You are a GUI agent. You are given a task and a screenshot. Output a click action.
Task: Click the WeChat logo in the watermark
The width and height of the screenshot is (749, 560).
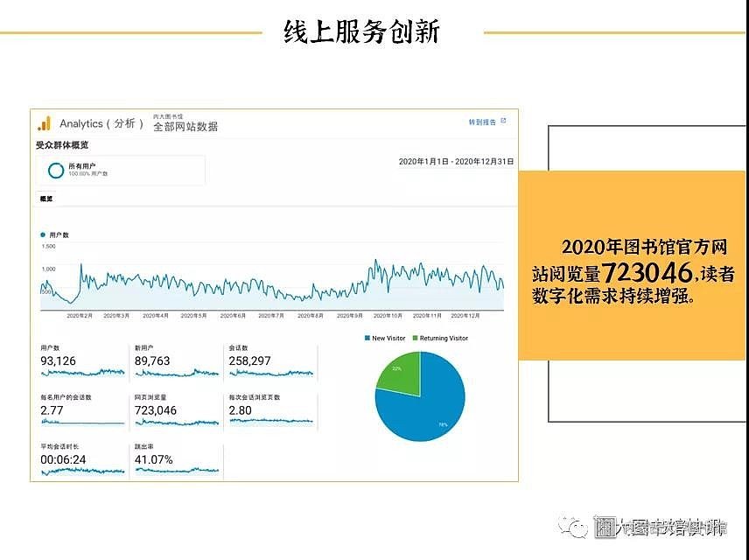(x=575, y=528)
